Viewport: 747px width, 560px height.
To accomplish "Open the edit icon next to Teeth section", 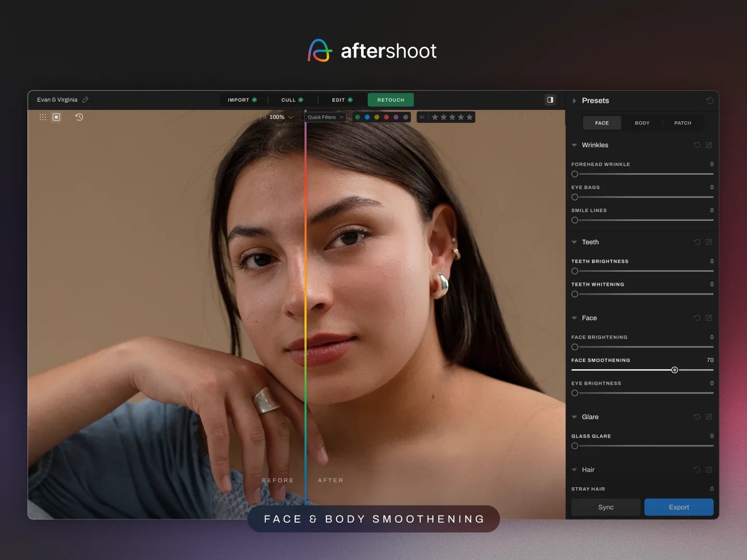I will (709, 242).
